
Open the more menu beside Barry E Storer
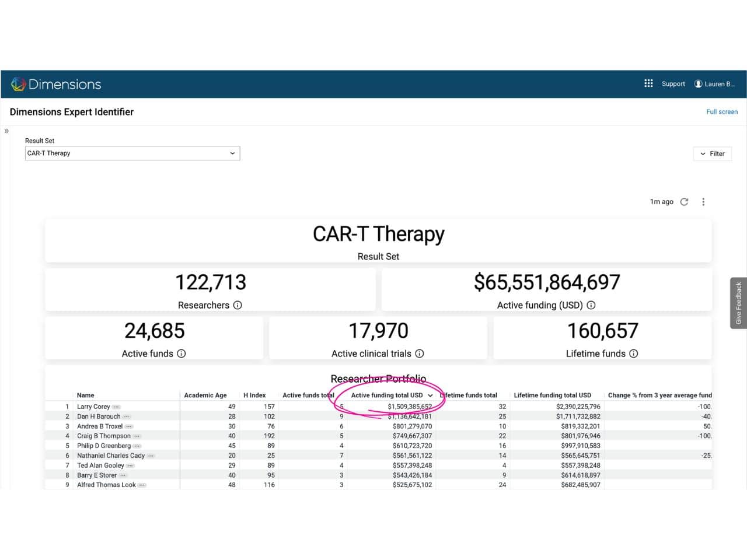pyautogui.click(x=123, y=475)
